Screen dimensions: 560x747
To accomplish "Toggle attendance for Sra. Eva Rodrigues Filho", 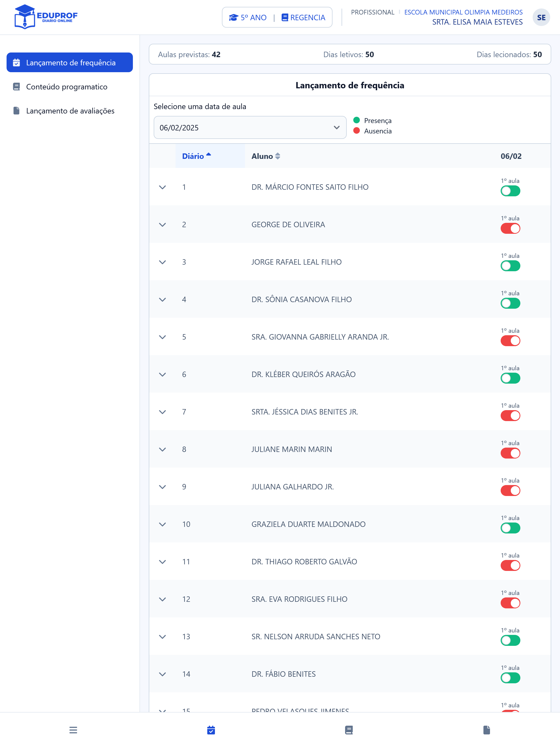I will click(510, 603).
